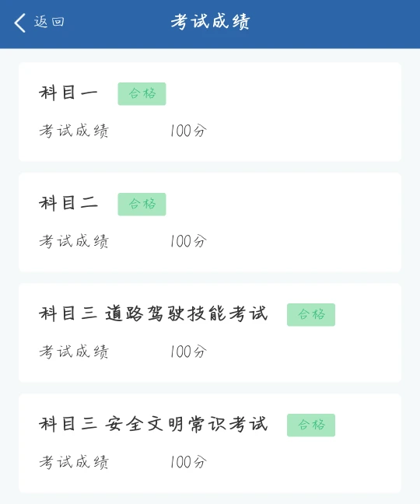Select 100分 score under 道路驾驶技能考试
This screenshot has width=420, height=504.
pyautogui.click(x=188, y=352)
